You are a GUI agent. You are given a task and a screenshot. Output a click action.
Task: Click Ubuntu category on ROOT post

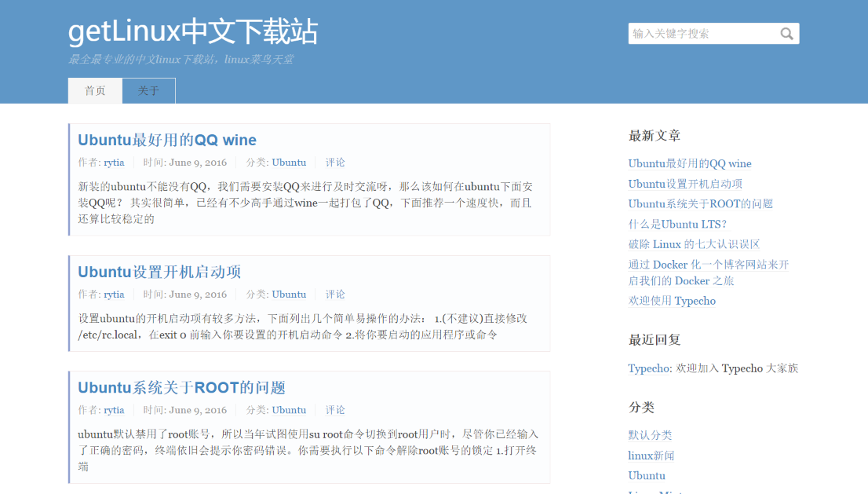click(289, 410)
